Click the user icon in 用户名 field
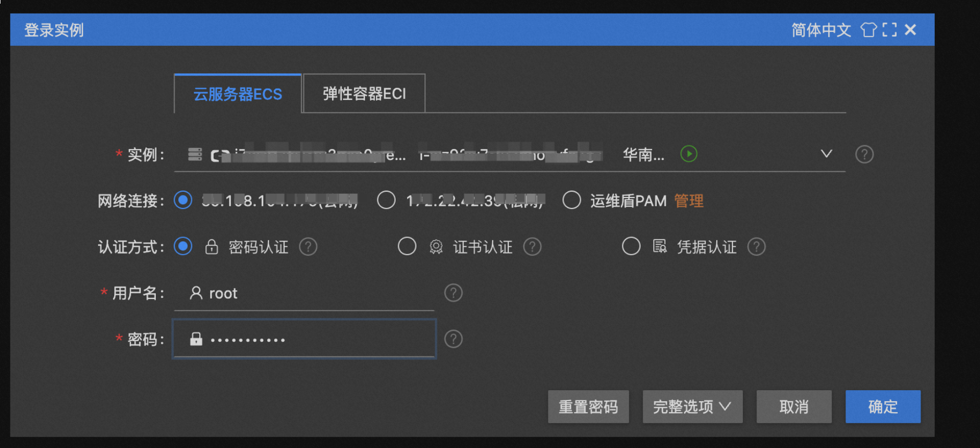 click(196, 293)
